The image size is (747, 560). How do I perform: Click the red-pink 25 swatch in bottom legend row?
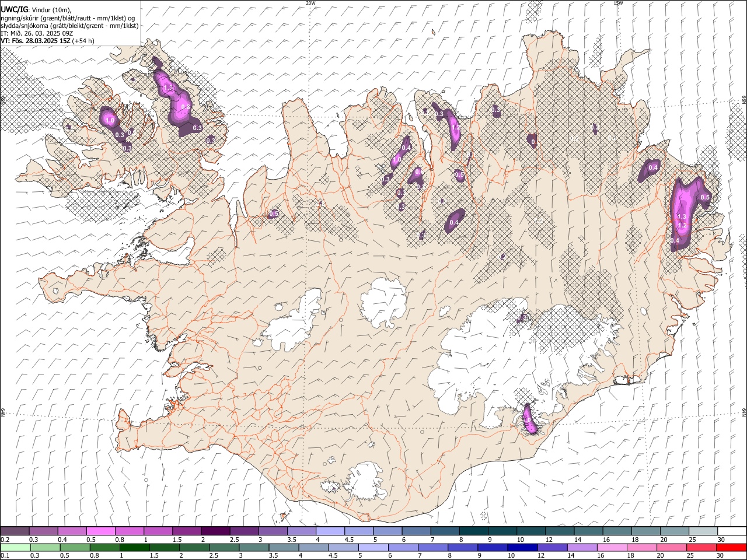click(x=702, y=547)
